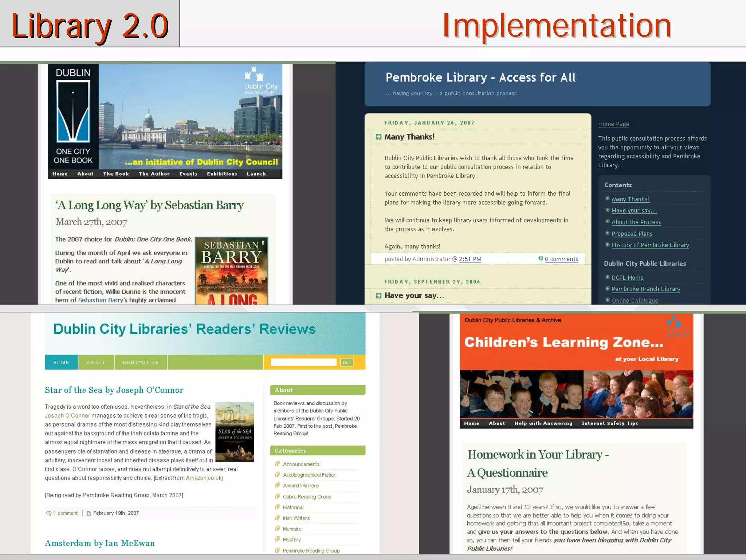Open the 0 comments link
The width and height of the screenshot is (746, 560).
[561, 259]
